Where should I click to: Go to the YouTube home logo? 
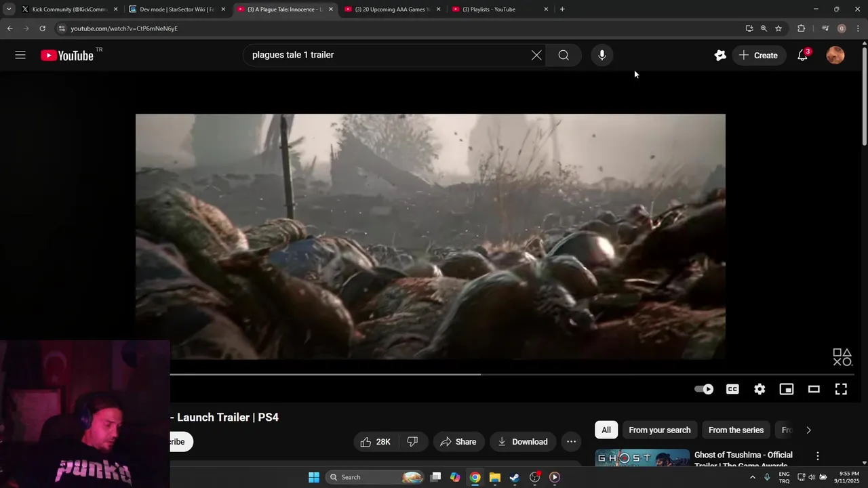(x=66, y=56)
